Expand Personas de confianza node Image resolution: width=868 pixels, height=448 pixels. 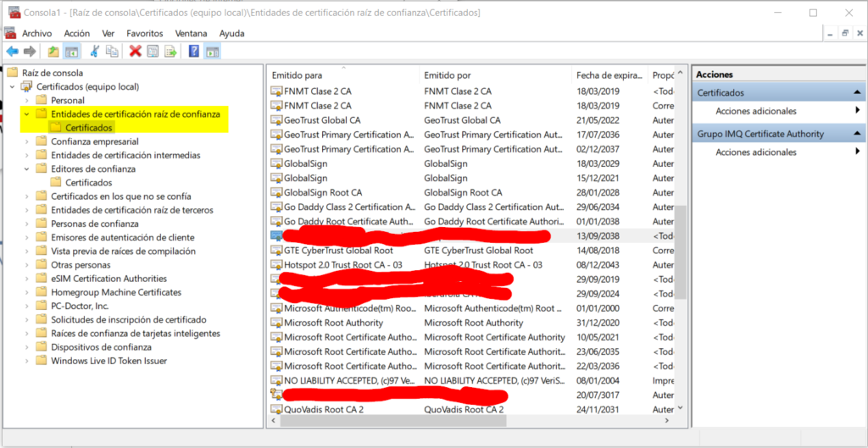26,224
